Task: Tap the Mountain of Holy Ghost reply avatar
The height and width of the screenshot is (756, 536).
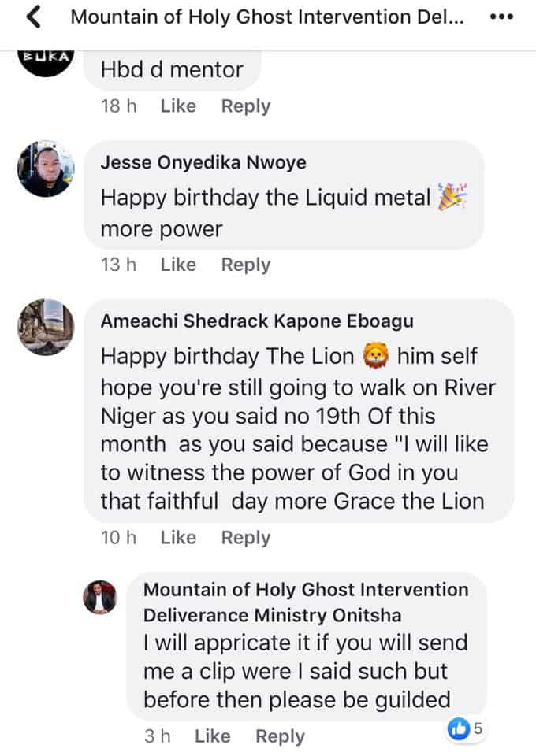Action: click(100, 597)
